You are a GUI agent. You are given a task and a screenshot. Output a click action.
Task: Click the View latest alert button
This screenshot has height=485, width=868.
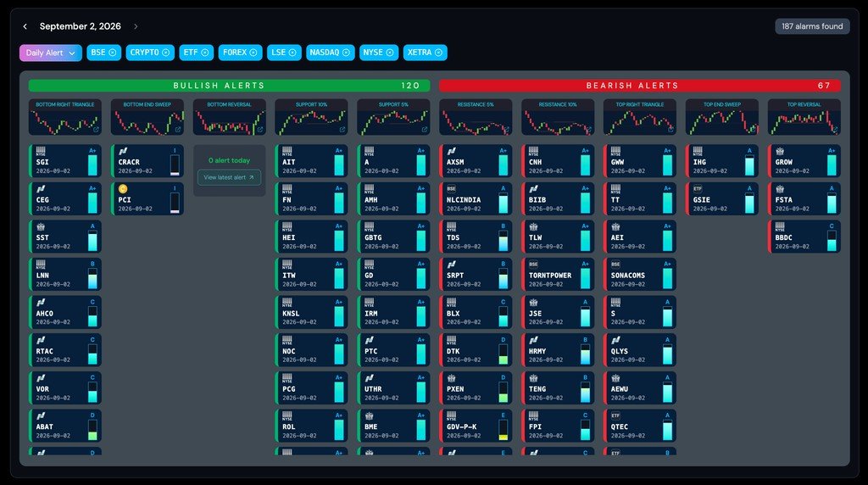pyautogui.click(x=229, y=177)
